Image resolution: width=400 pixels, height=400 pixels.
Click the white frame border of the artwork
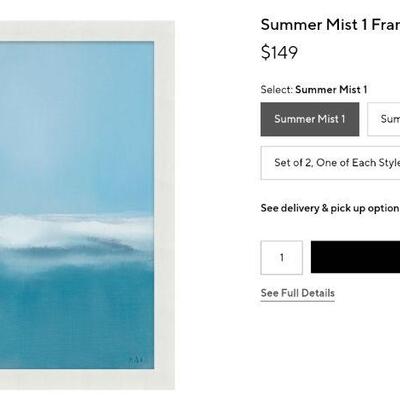pyautogui.click(x=165, y=205)
